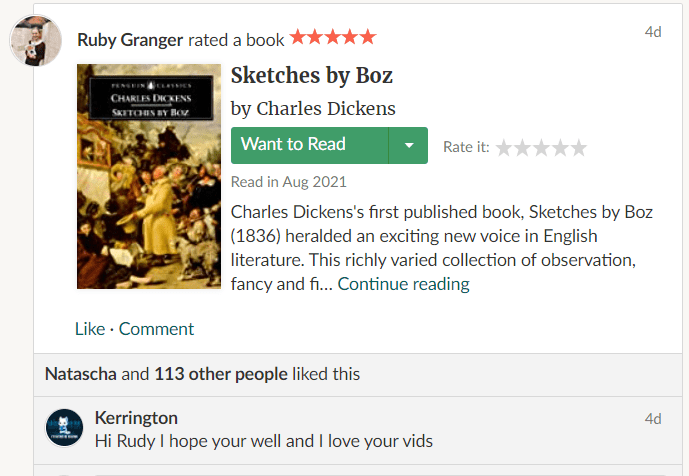
Task: Click Comment under the book post
Action: coord(156,329)
